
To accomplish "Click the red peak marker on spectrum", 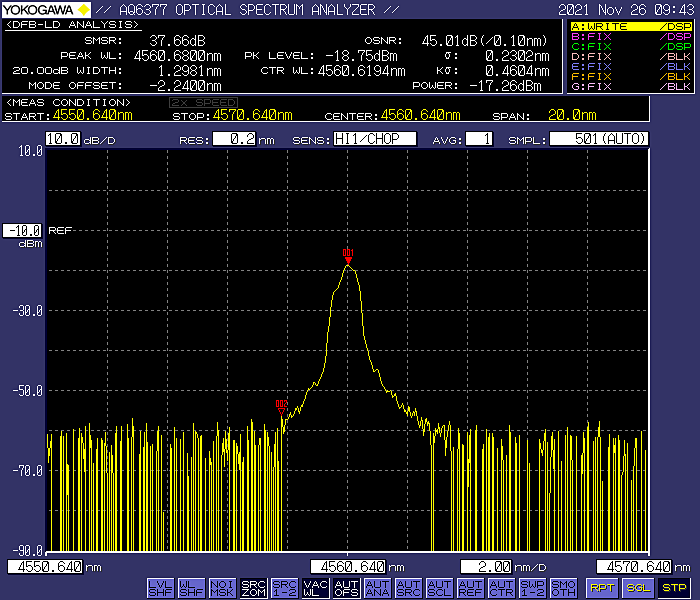I will (x=348, y=261).
